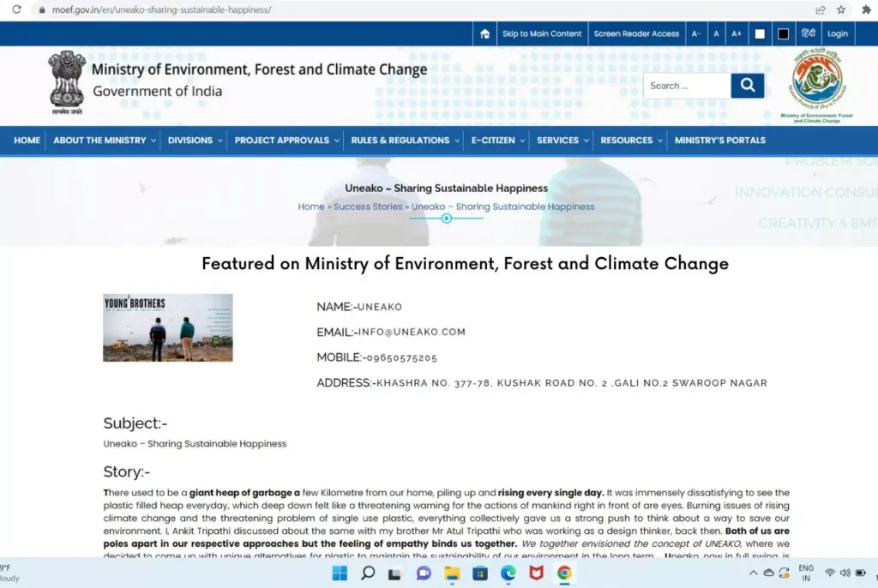This screenshot has height=588, width=878.
Task: Switch language to Hindi
Action: (x=808, y=33)
